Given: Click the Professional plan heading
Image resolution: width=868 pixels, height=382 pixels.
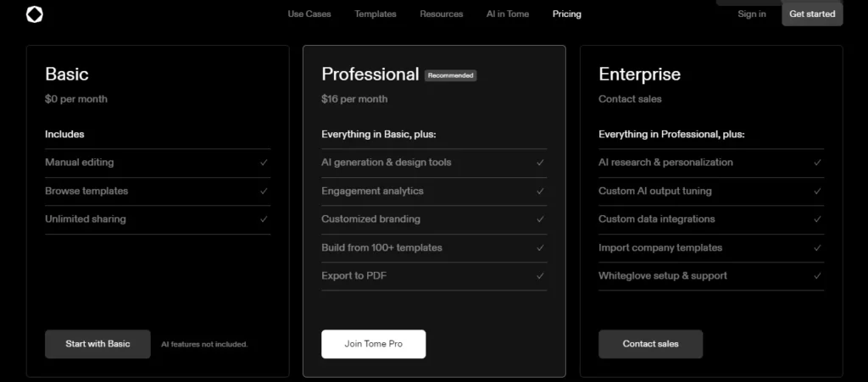Looking at the screenshot, I should tap(370, 74).
